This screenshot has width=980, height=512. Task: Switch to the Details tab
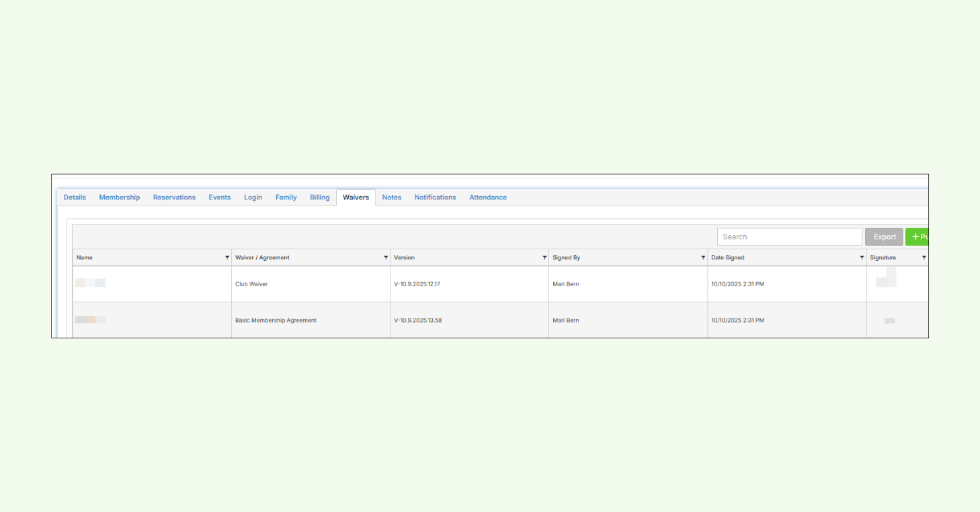(75, 197)
